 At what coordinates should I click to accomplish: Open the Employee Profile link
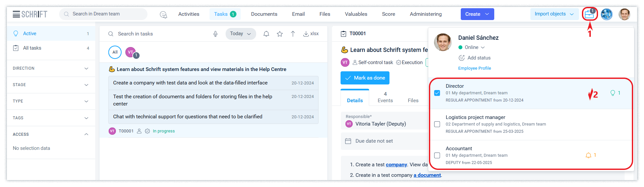pyautogui.click(x=475, y=68)
